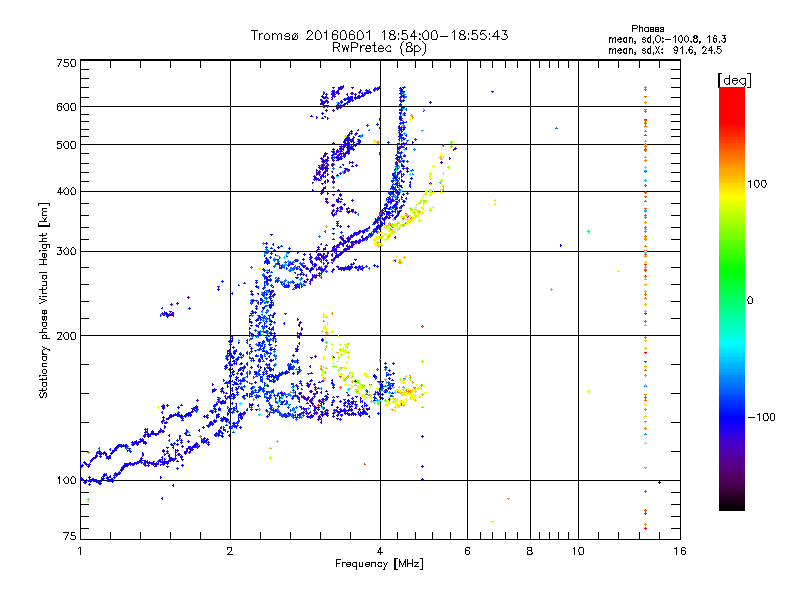Click the subtitle "RwPretec (8p)"
The image size is (800, 600).
pos(379,48)
